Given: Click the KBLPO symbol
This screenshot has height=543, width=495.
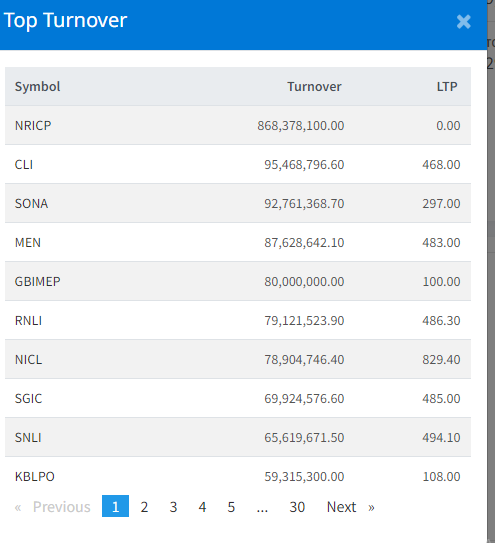Looking at the screenshot, I should coord(35,477).
